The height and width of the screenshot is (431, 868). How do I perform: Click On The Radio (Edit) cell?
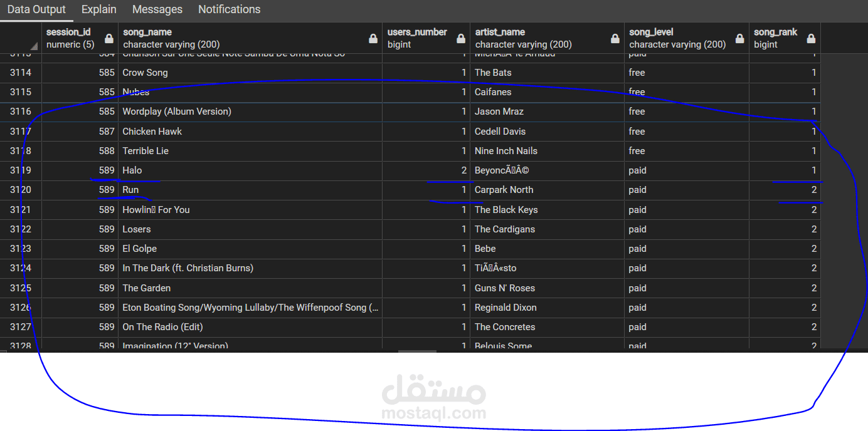250,327
